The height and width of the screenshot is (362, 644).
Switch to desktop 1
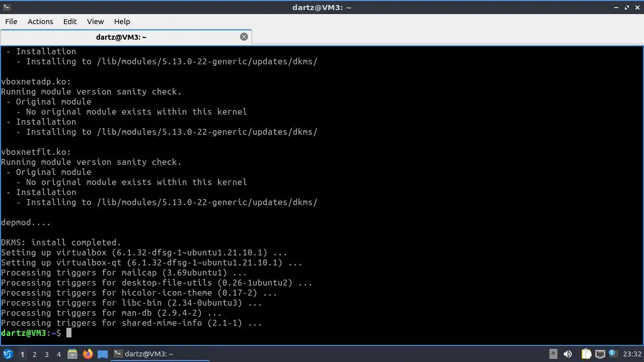click(22, 354)
